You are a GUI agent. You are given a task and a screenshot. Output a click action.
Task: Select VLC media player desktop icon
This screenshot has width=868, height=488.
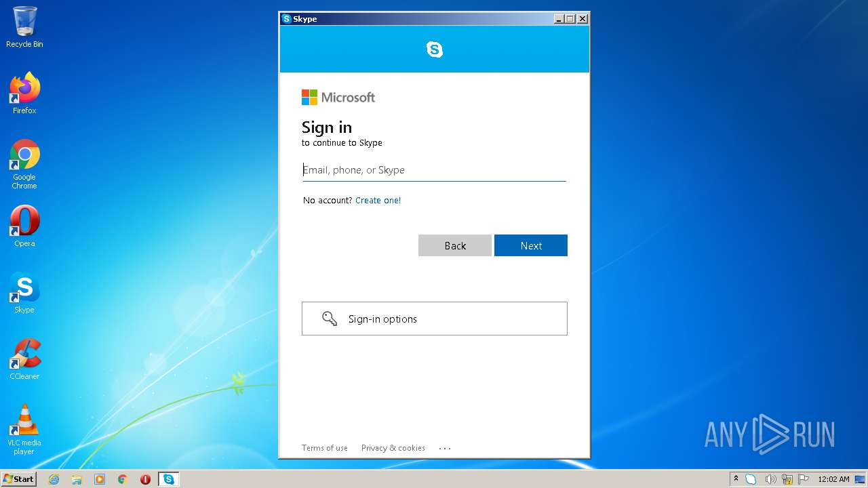(x=24, y=430)
